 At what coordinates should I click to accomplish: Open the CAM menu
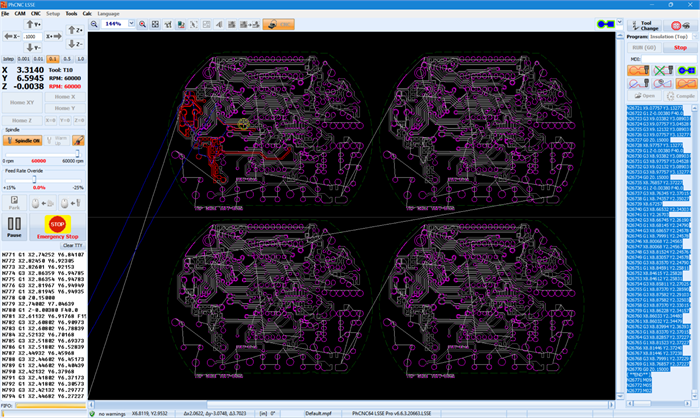tap(20, 14)
